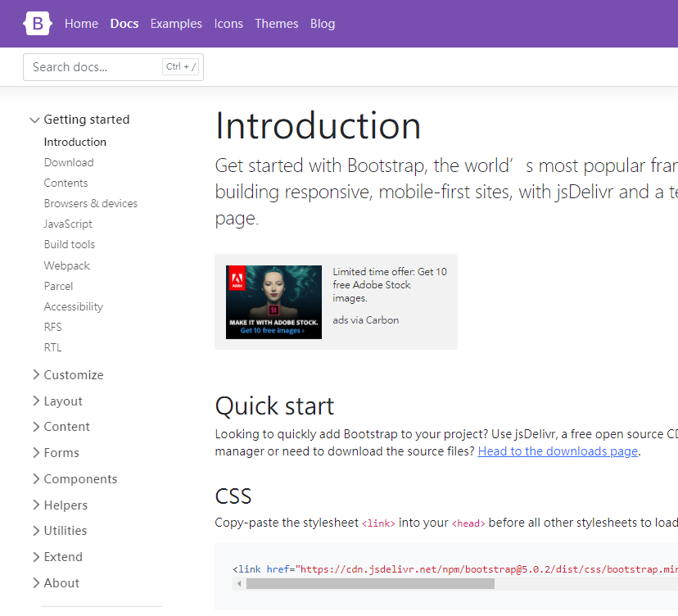
Task: Click the ads via Carbon link
Action: tap(366, 320)
